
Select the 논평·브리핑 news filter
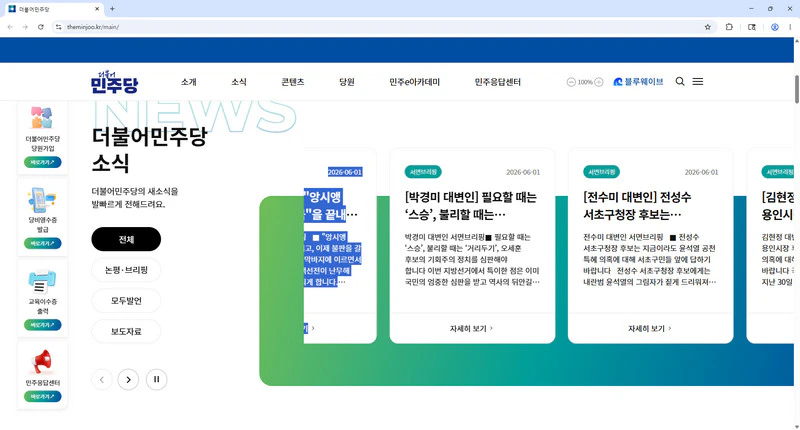[x=126, y=270]
